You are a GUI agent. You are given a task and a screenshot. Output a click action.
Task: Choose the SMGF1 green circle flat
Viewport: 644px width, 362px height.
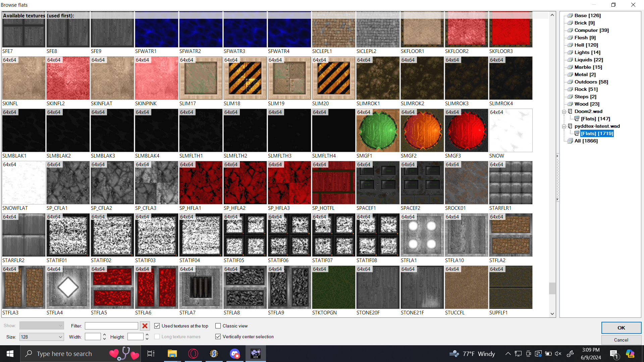coord(378,130)
